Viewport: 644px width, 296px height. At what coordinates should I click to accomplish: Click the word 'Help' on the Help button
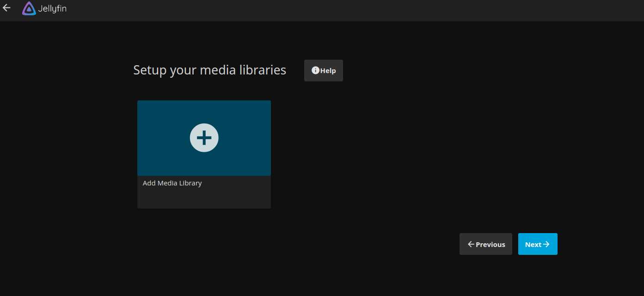pos(328,71)
